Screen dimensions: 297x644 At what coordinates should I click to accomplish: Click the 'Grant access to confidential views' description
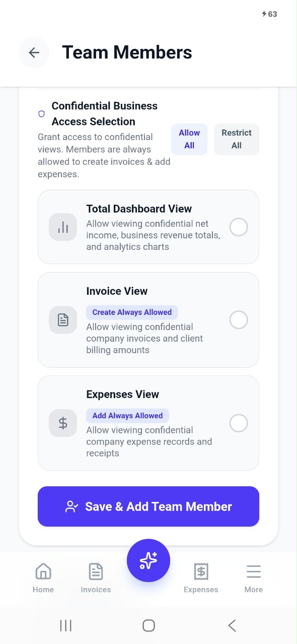point(104,156)
